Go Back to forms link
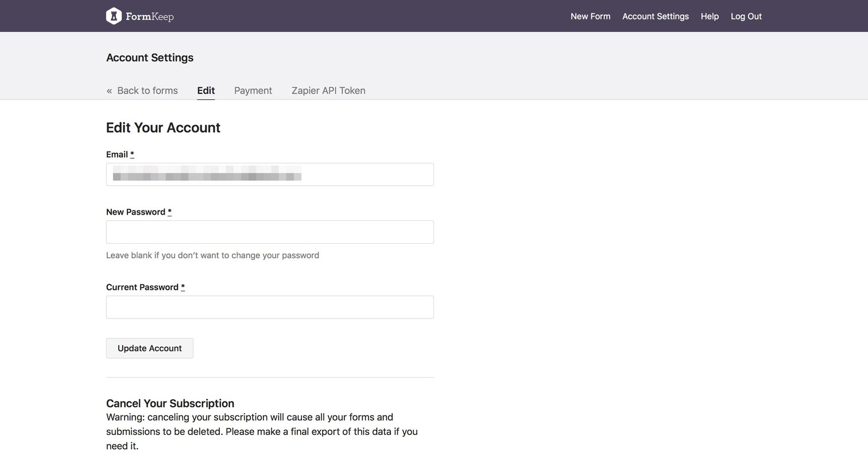The height and width of the screenshot is (467, 868). pyautogui.click(x=142, y=91)
